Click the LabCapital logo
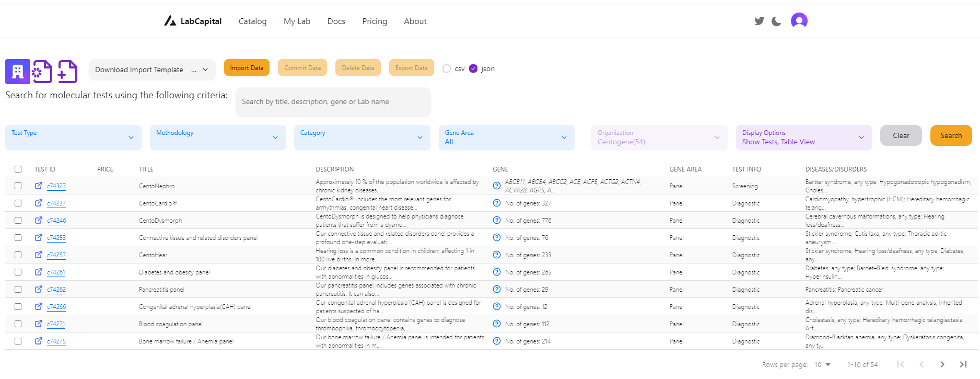The image size is (980, 379). pyautogui.click(x=193, y=21)
